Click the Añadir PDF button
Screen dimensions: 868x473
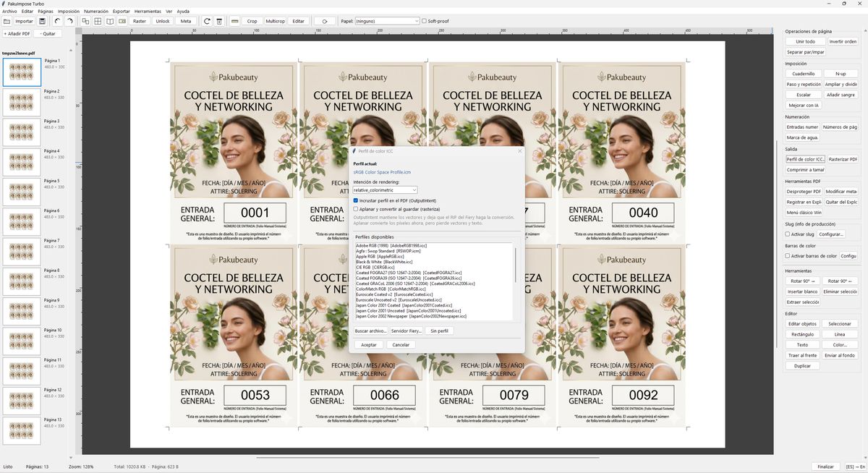(x=17, y=33)
